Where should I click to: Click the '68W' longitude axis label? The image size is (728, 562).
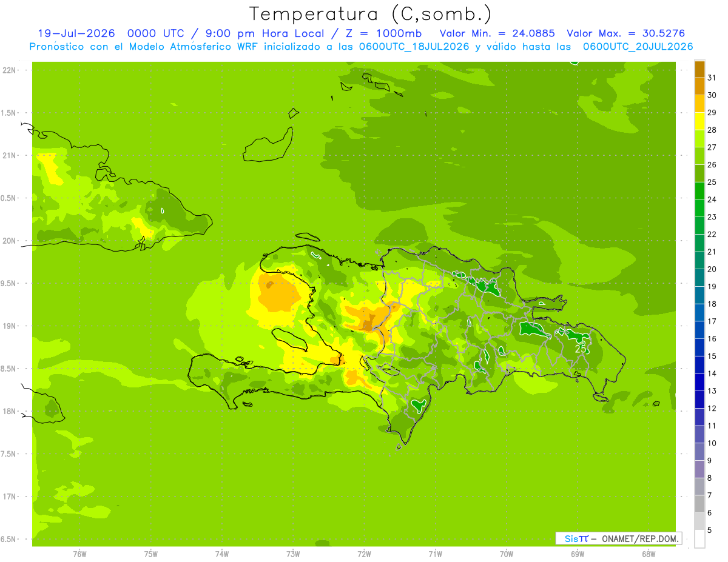tap(649, 554)
